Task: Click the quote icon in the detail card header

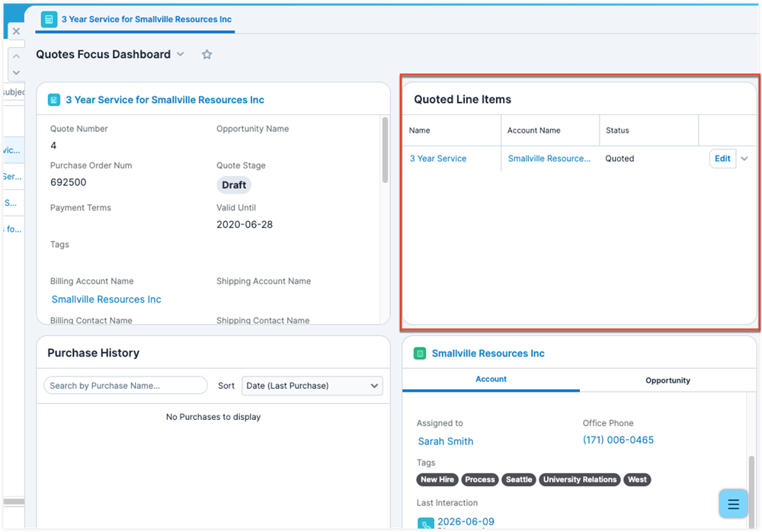Action: (x=54, y=100)
